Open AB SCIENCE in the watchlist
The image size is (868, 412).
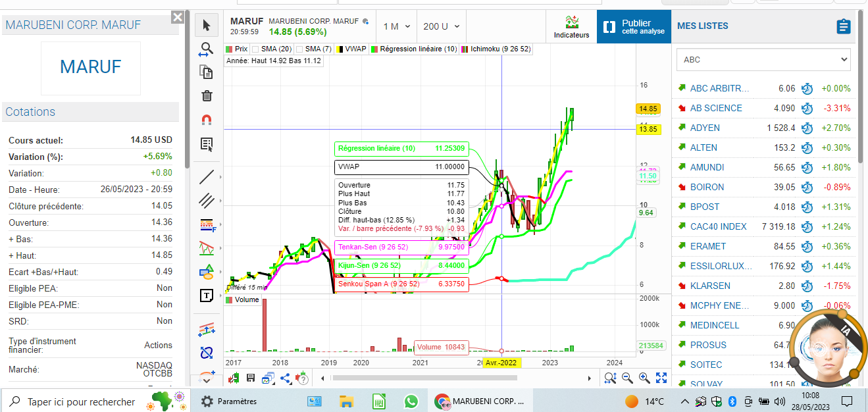click(716, 108)
